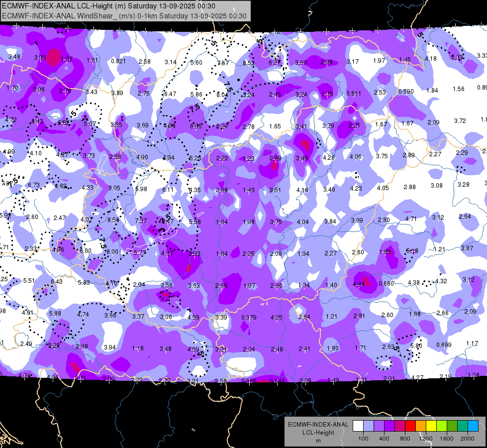The height and width of the screenshot is (448, 487).
Task: Click the wind shear value 6.43
Action: tap(57, 282)
